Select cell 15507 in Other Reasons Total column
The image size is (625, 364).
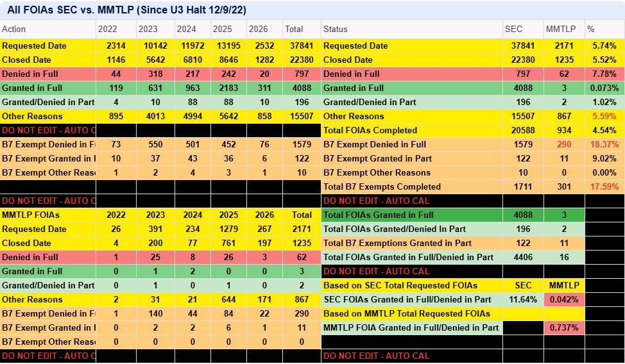[x=302, y=116]
